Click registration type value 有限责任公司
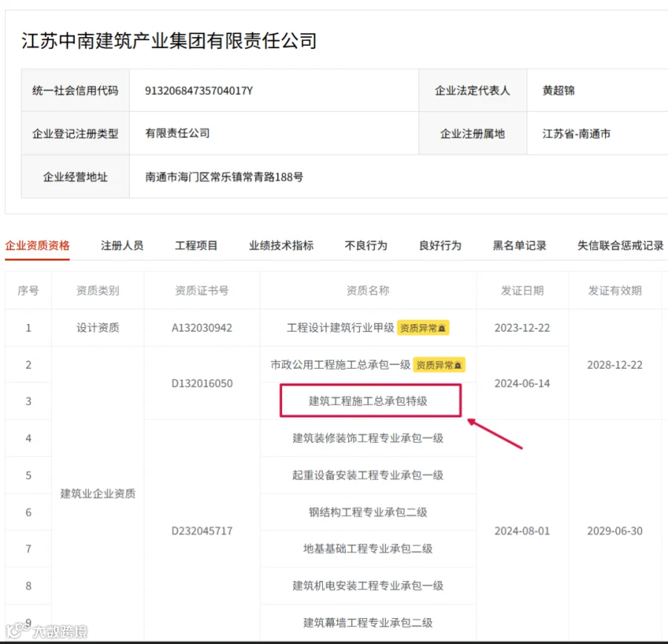The width and height of the screenshot is (668, 644). (x=177, y=134)
